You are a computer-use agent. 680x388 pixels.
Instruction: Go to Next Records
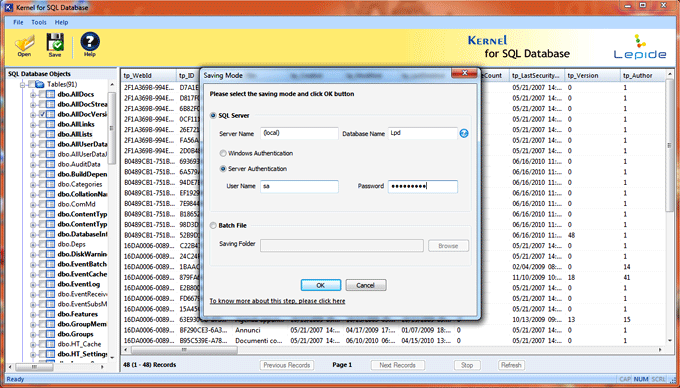point(398,365)
